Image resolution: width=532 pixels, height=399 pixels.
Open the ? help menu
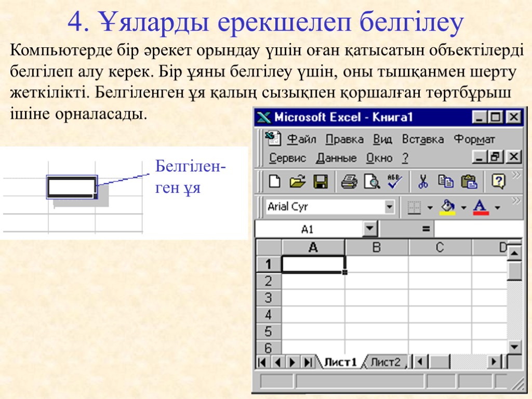(x=405, y=158)
